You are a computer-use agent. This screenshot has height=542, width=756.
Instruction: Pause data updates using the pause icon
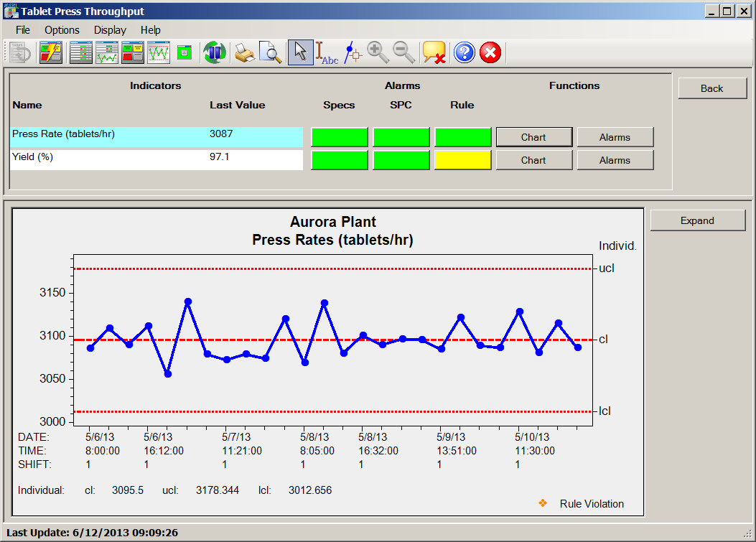(214, 52)
